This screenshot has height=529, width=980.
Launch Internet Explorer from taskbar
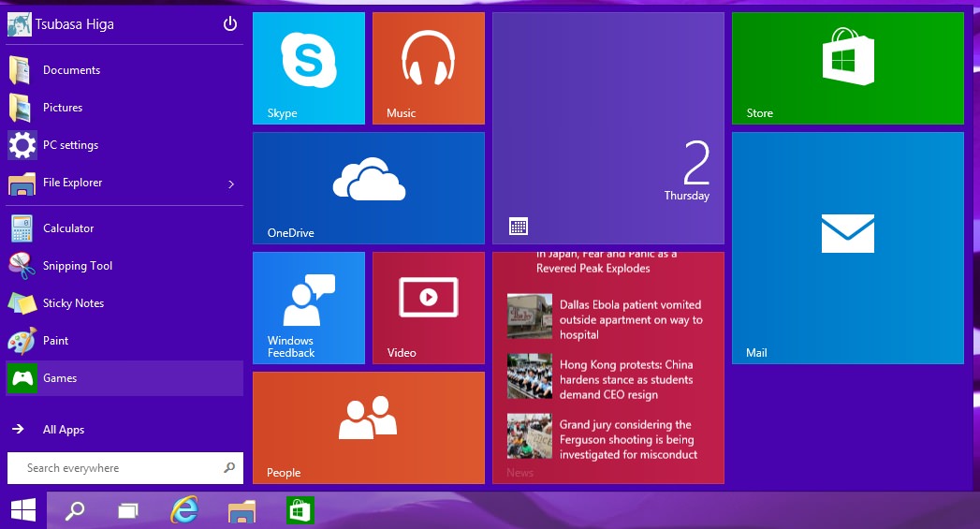tap(184, 510)
